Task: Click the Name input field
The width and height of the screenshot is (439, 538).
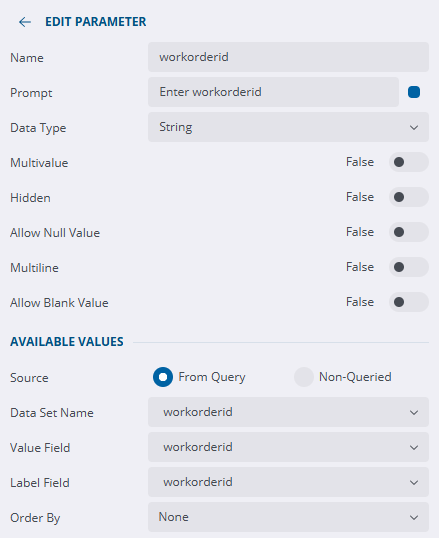Action: pos(288,57)
